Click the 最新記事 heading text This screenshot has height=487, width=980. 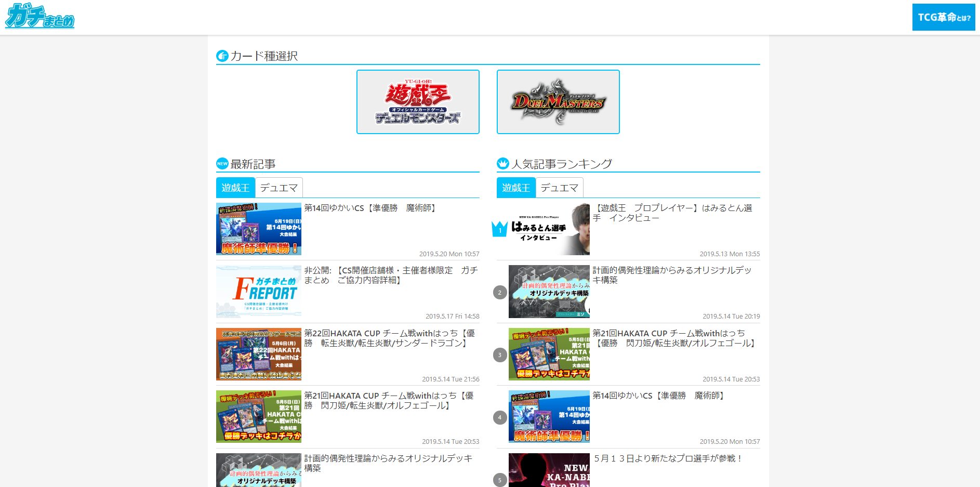pos(253,164)
